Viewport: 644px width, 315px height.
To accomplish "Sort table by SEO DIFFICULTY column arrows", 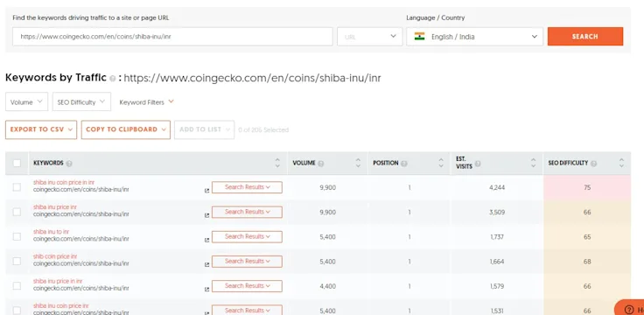I will point(621,163).
